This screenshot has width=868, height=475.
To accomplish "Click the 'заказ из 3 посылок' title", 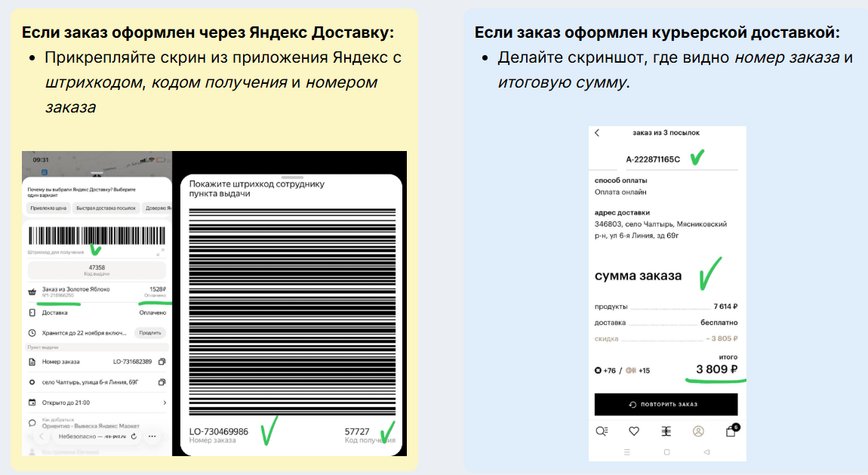I will [x=666, y=133].
